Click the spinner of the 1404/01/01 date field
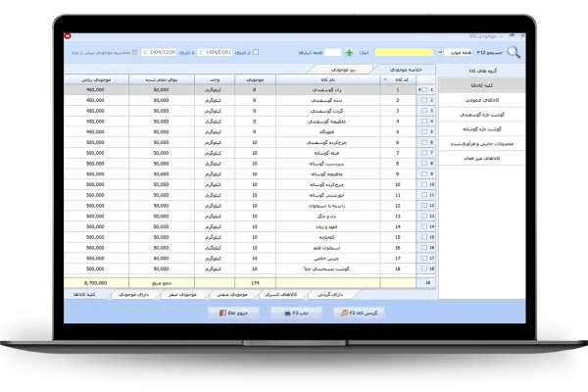The height and width of the screenshot is (392, 588). pos(201,52)
